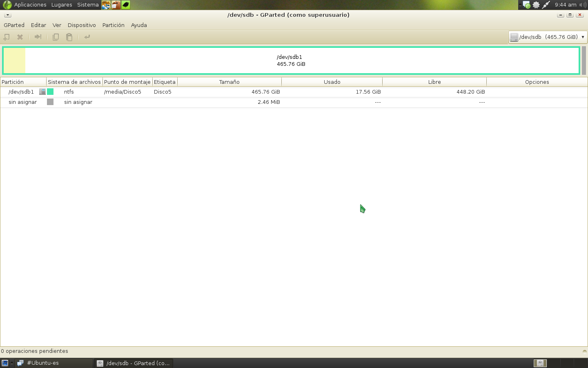
Task: Open the distro logo main menu icon
Action: (7, 5)
